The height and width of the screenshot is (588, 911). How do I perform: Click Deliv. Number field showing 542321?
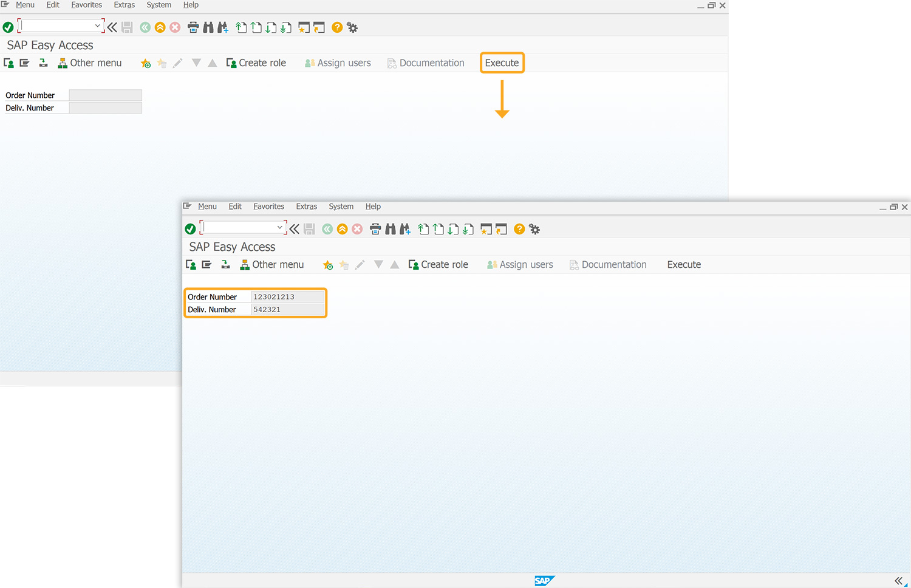click(x=288, y=310)
